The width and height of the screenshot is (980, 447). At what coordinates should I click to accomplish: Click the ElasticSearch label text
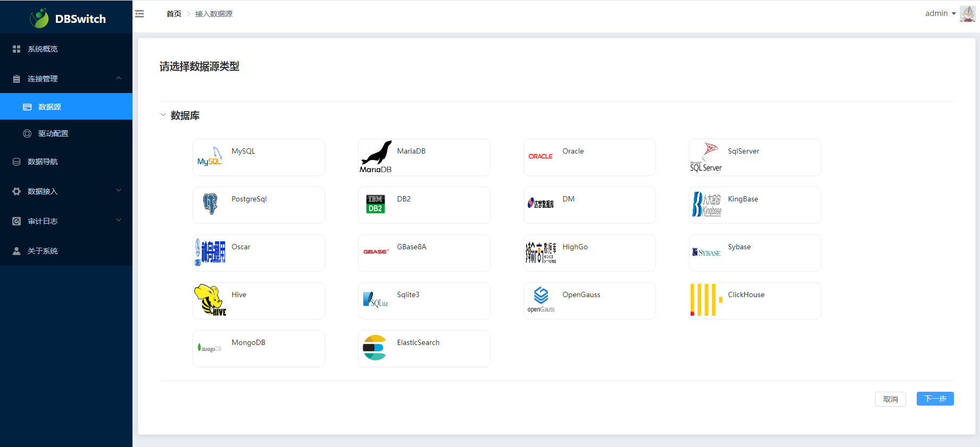(x=418, y=343)
